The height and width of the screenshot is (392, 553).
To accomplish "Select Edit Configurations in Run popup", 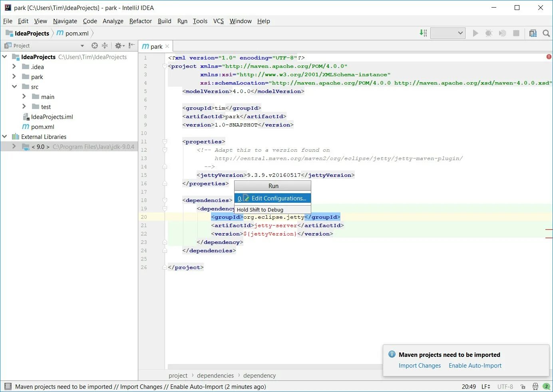I will click(273, 198).
